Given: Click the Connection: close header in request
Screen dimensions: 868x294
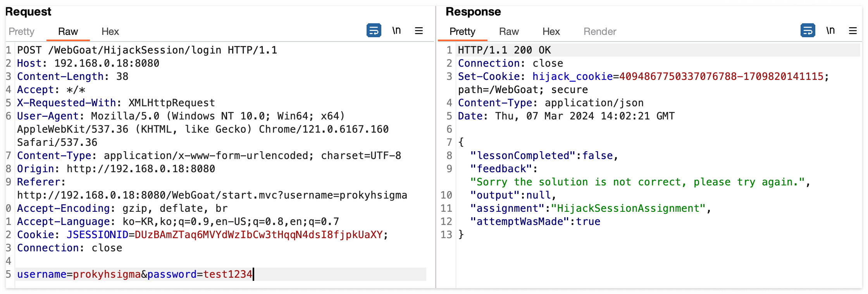Looking at the screenshot, I should tap(70, 248).
